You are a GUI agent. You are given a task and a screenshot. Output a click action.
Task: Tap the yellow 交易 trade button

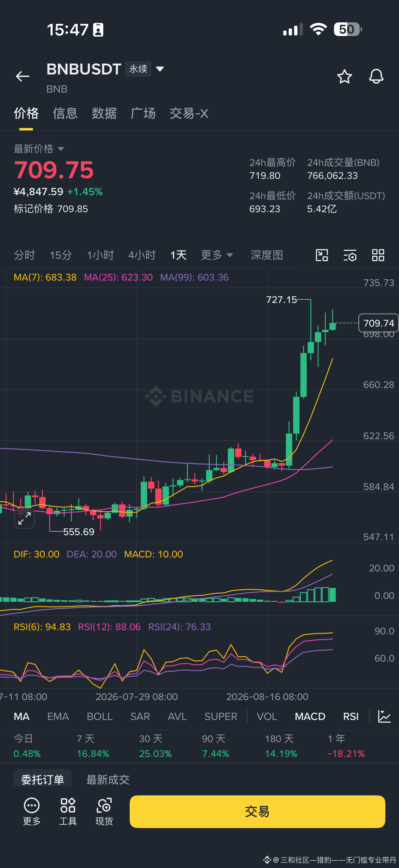[x=257, y=811]
